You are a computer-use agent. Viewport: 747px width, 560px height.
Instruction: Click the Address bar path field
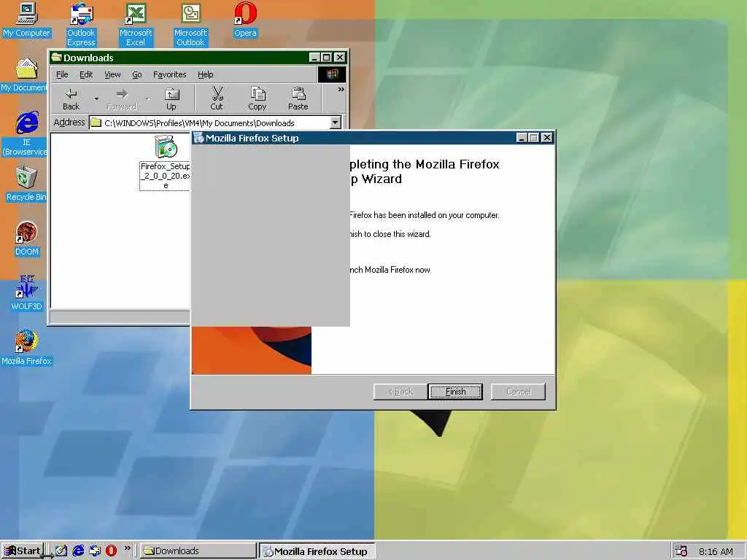click(x=209, y=122)
